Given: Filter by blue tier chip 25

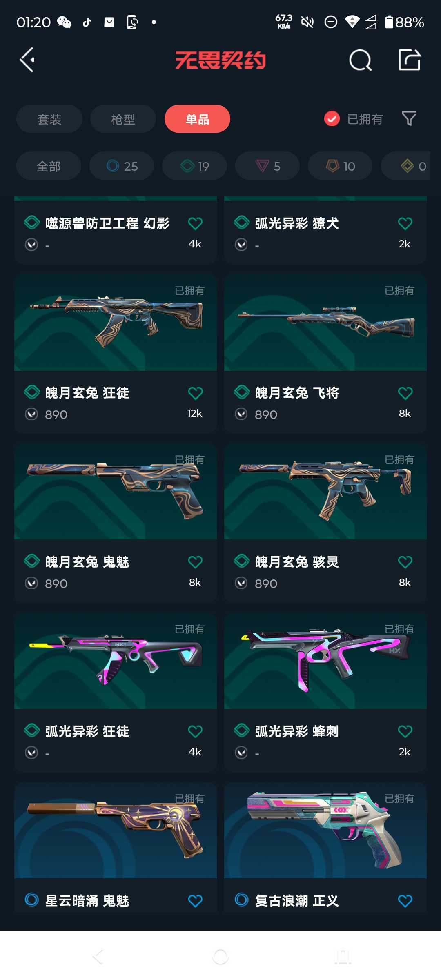Looking at the screenshot, I should pyautogui.click(x=122, y=166).
